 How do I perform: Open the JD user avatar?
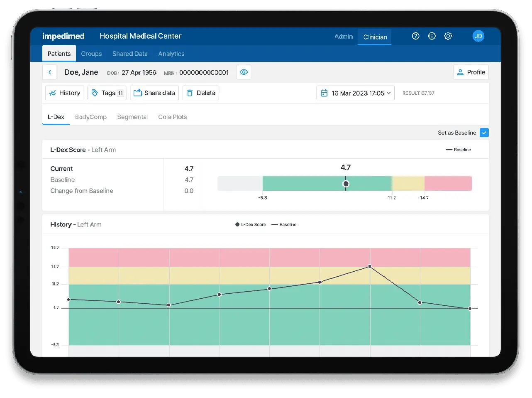(478, 36)
